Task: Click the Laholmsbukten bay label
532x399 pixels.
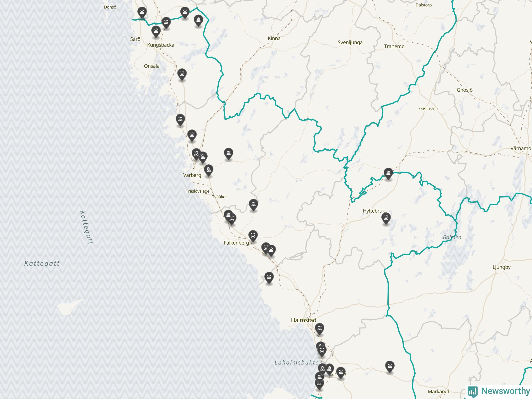Action: pyautogui.click(x=298, y=362)
